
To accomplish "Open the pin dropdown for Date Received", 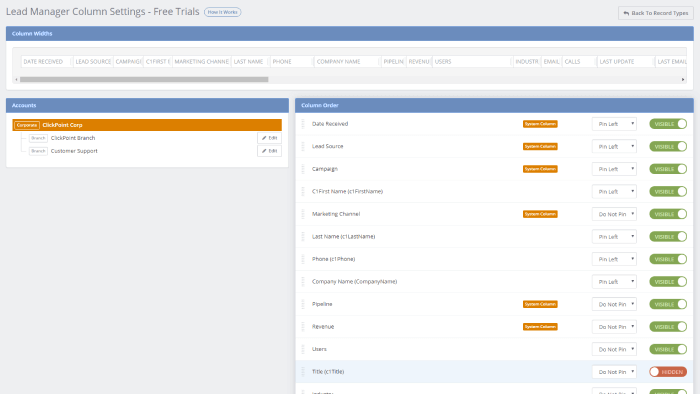I will (614, 124).
